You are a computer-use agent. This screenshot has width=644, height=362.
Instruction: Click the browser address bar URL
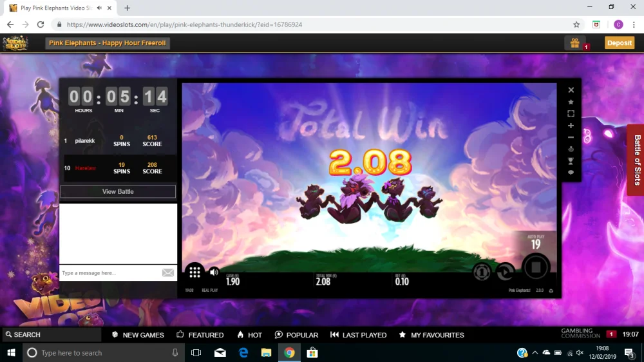click(x=184, y=24)
